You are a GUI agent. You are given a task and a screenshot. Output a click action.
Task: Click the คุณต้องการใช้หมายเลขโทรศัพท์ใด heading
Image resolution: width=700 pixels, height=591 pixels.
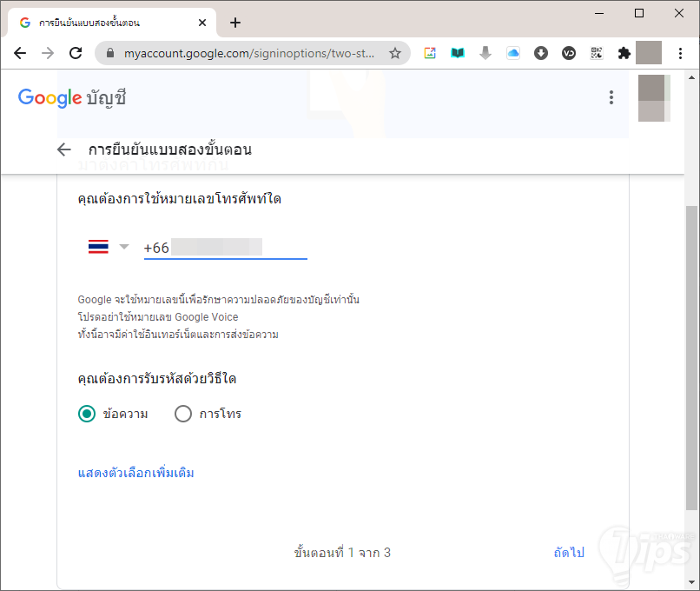180,198
